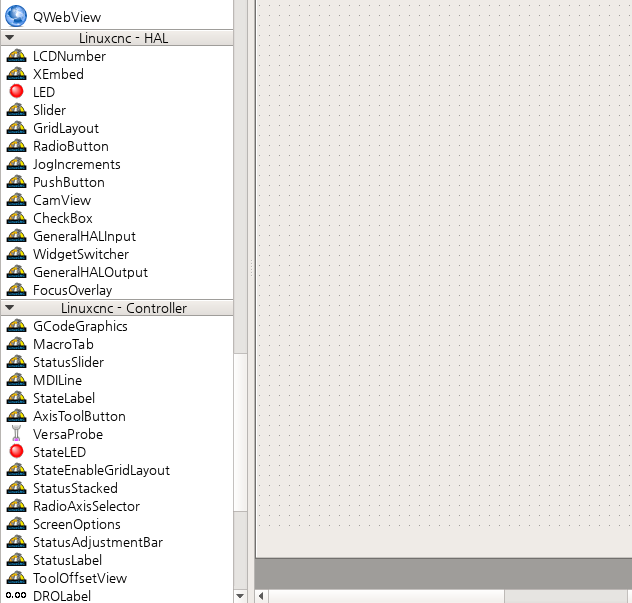Select the red LED icon
Viewport: 632px width, 603px height.
pyautogui.click(x=17, y=91)
